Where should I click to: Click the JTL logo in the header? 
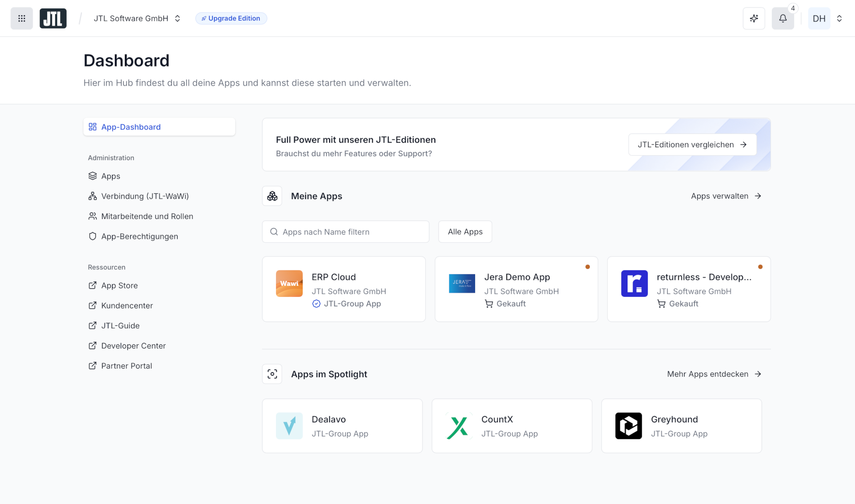click(x=53, y=18)
